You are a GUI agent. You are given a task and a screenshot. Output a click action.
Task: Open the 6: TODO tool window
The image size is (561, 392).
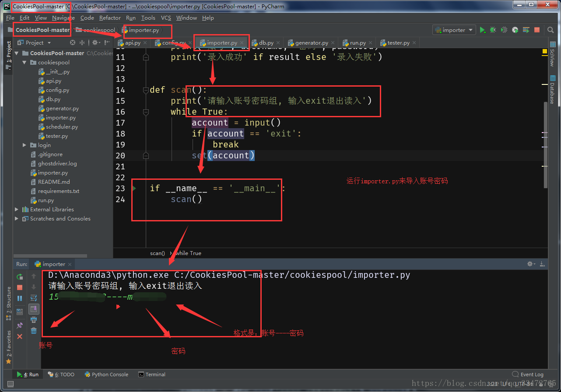point(61,374)
